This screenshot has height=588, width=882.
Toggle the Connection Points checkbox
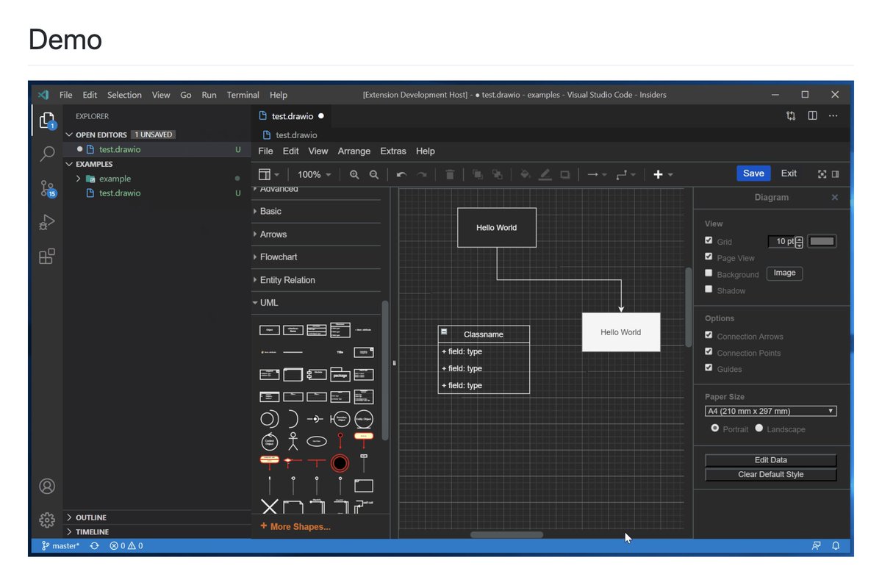pos(709,351)
